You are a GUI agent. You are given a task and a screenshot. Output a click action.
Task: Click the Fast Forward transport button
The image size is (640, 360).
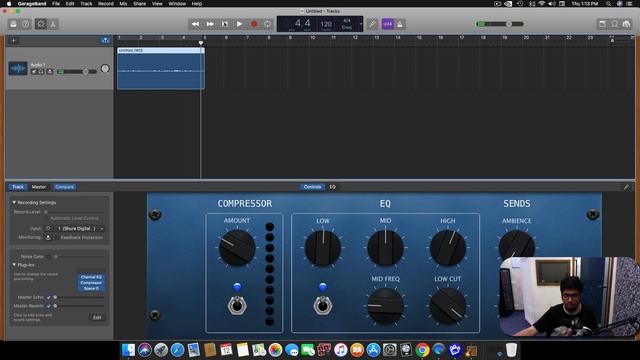[210, 24]
